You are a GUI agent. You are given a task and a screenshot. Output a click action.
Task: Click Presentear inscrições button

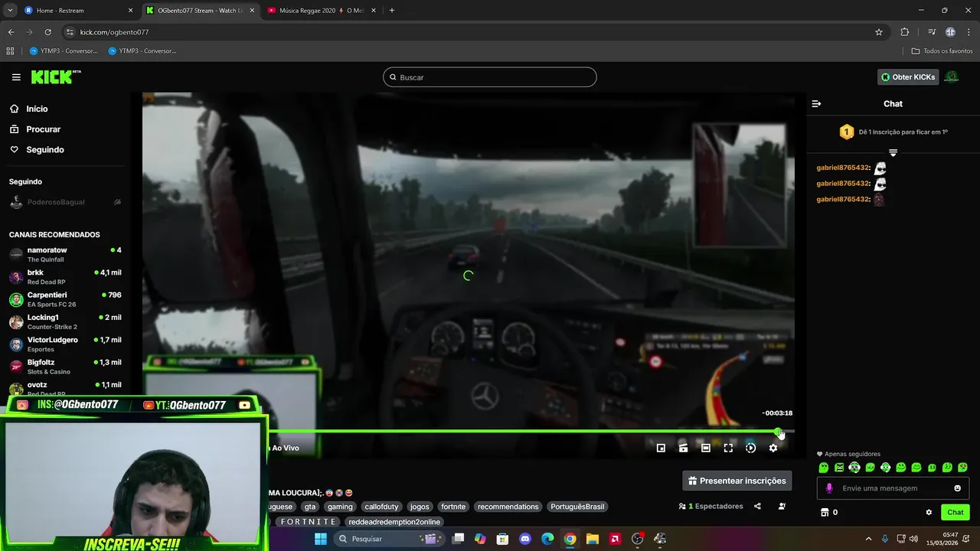[x=737, y=481]
